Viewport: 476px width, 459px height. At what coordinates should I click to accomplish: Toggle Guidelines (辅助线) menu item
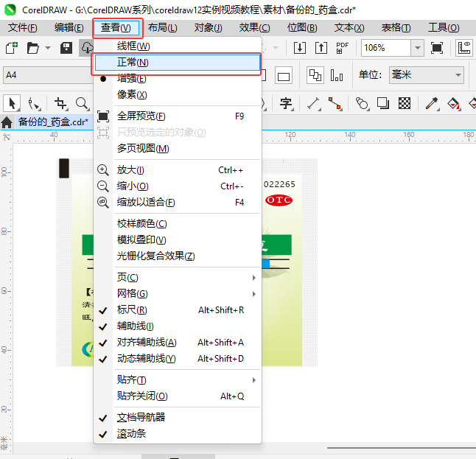[178, 326]
